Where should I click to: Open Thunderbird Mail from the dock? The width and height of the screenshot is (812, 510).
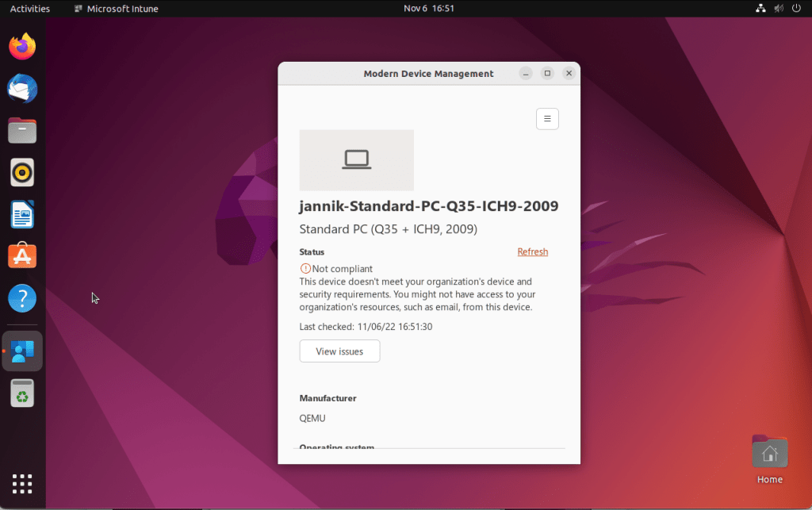point(22,89)
